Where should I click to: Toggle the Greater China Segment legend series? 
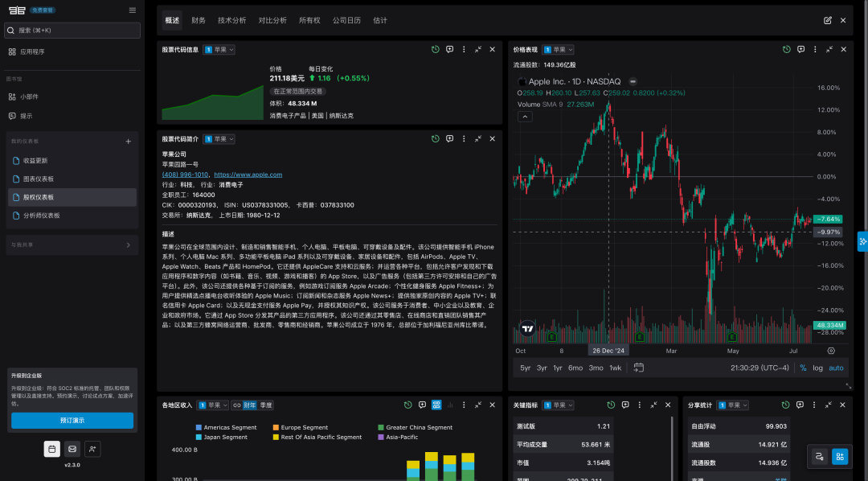coord(416,427)
